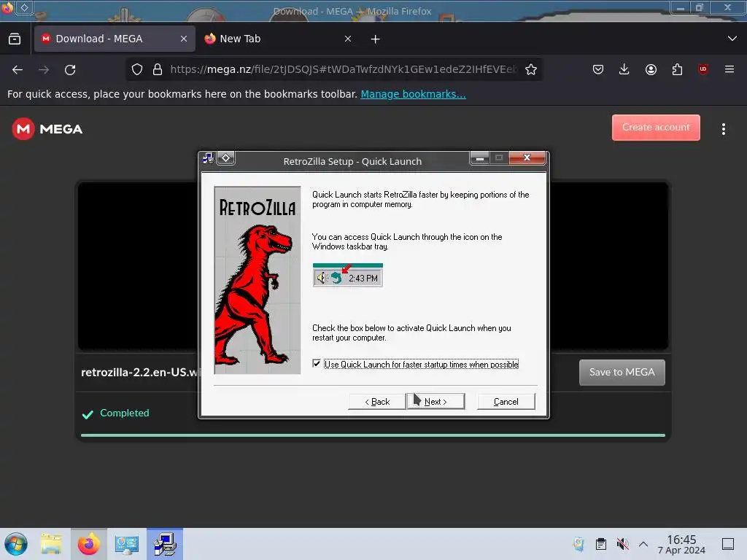Close the Download - MEGA tab
747x560 pixels.
click(184, 39)
